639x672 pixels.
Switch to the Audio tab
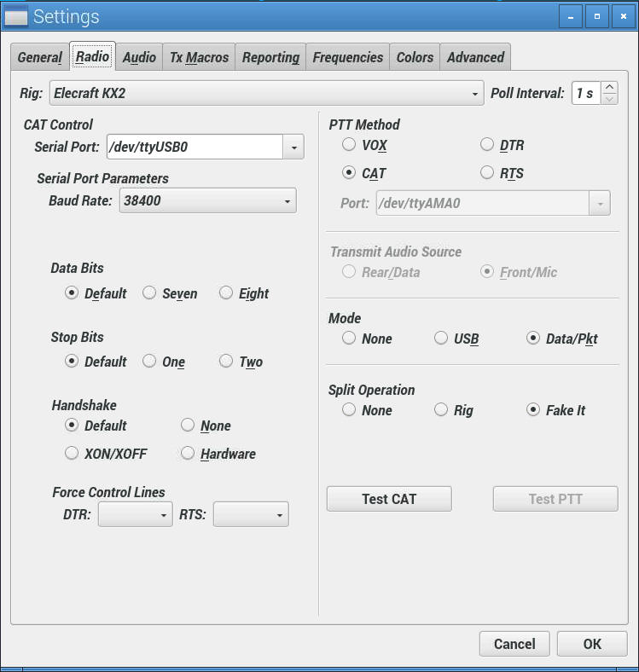tap(139, 57)
